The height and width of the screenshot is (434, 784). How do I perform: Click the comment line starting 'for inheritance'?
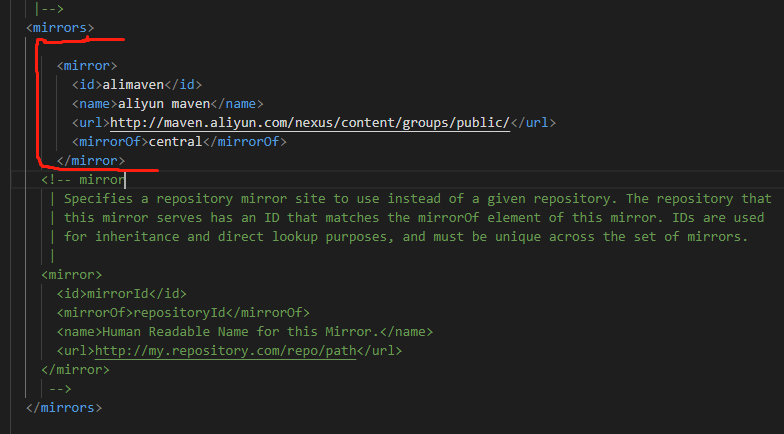[x=406, y=236]
